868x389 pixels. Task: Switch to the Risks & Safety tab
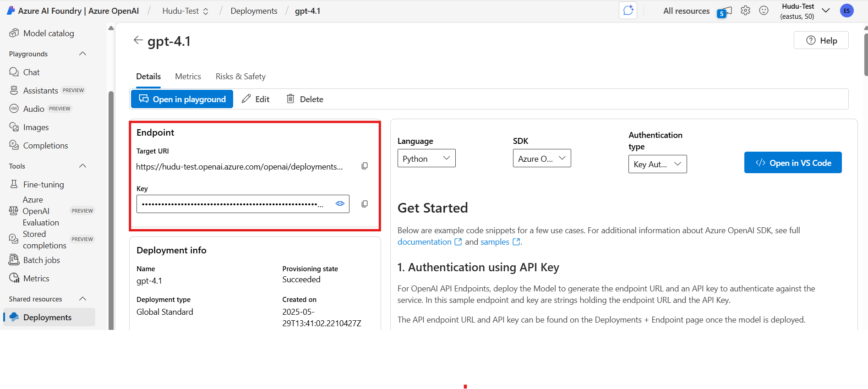tap(240, 77)
